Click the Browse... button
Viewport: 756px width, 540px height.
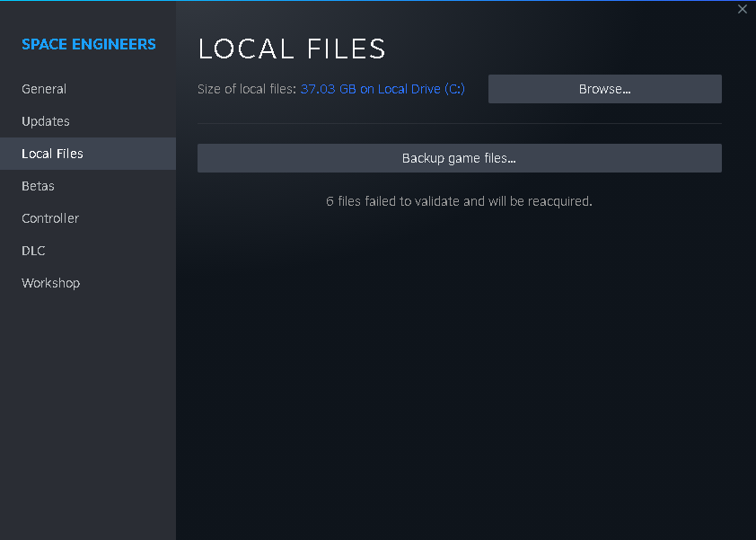(604, 89)
